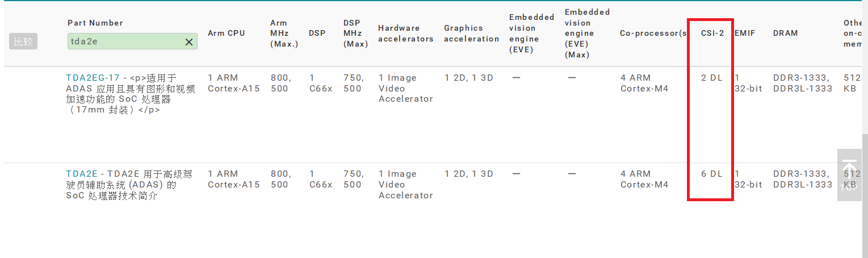This screenshot has height=258, width=868.
Task: Open the TDA2E part link
Action: (x=82, y=174)
